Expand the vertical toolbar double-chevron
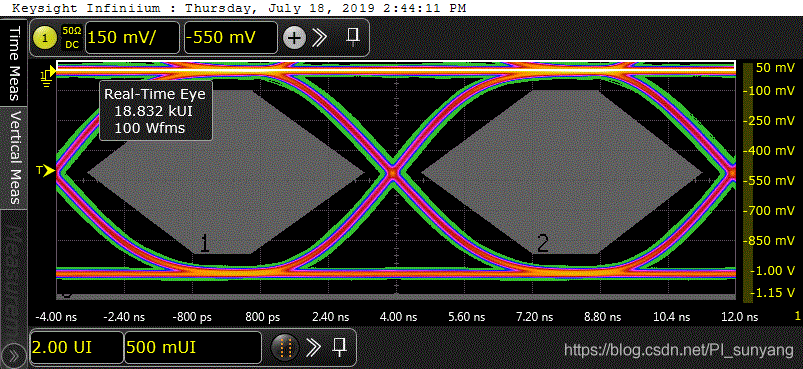The image size is (803, 369). tap(321, 37)
